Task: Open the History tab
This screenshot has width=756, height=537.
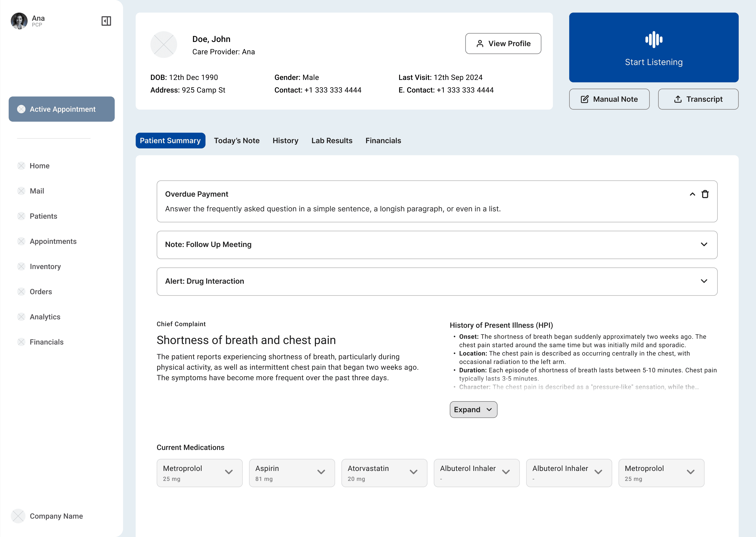Action: tap(285, 141)
